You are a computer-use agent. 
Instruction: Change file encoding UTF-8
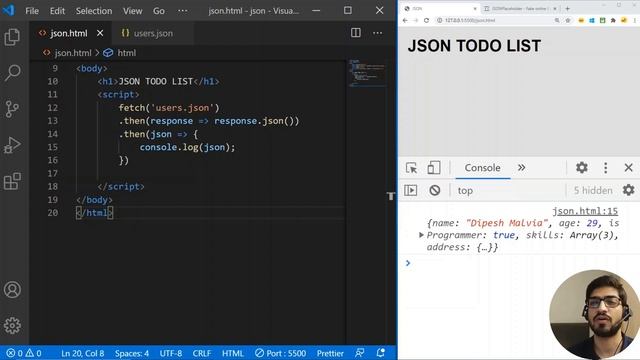tap(171, 353)
